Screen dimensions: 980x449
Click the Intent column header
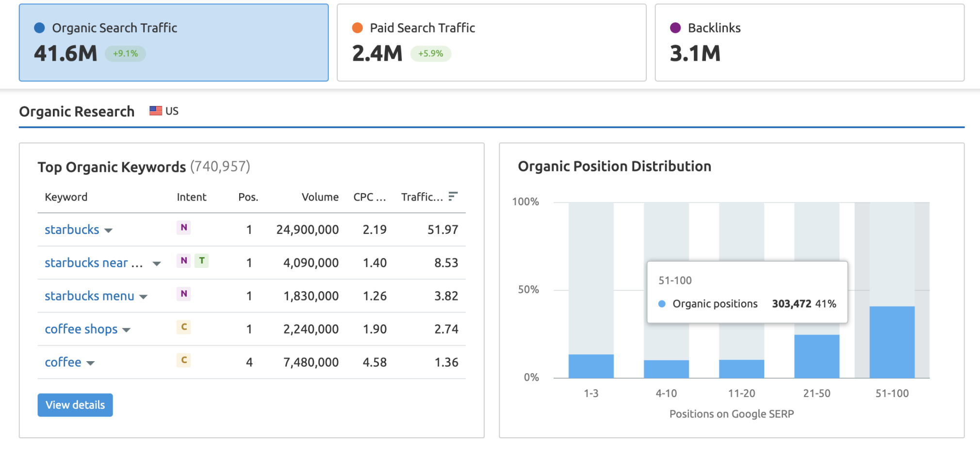click(191, 197)
